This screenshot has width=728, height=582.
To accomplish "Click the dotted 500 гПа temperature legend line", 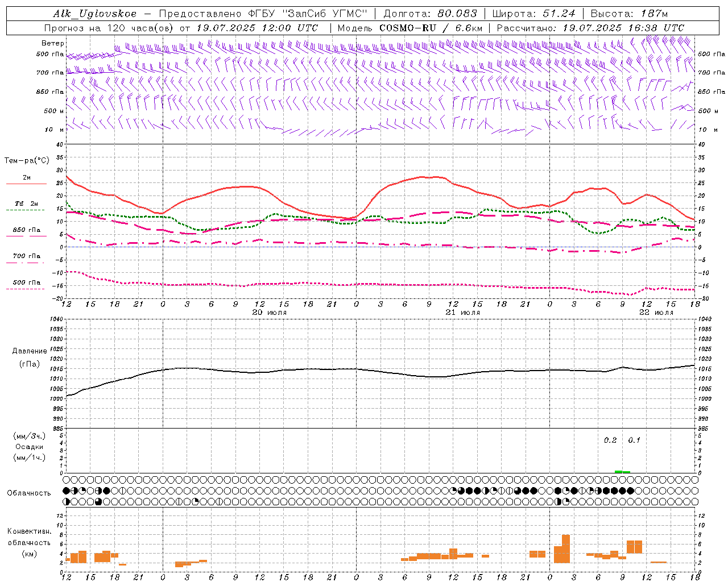I will [x=26, y=289].
